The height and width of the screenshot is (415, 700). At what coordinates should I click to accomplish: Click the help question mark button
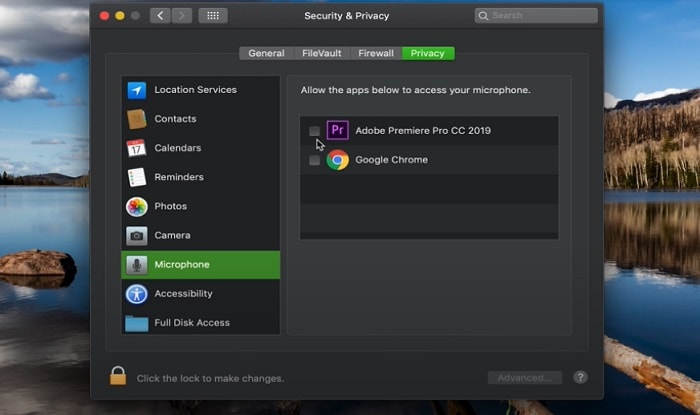point(580,378)
